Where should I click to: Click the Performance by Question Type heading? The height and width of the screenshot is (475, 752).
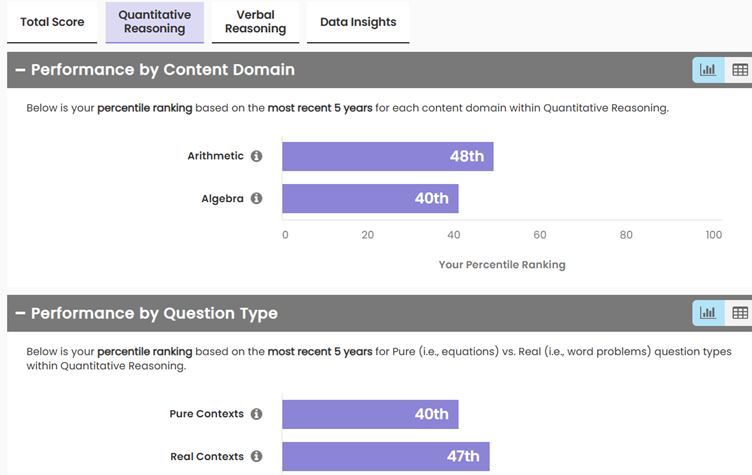[x=154, y=314]
